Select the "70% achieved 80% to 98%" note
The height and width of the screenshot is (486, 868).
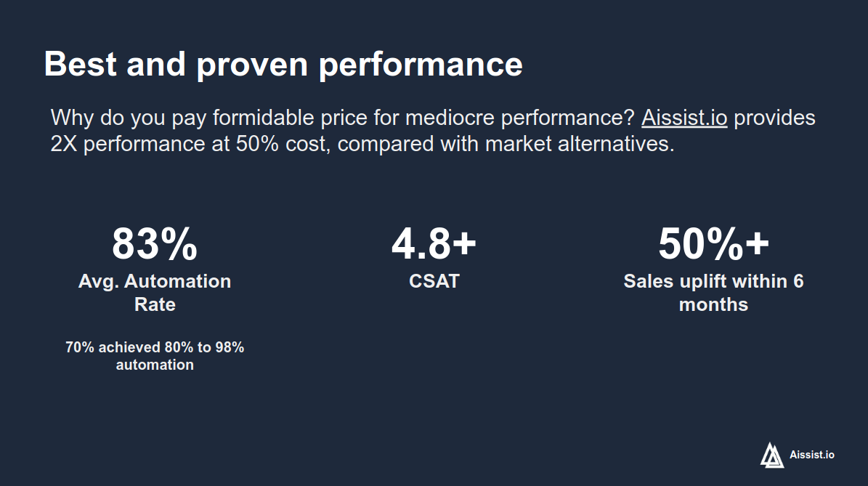click(x=155, y=347)
